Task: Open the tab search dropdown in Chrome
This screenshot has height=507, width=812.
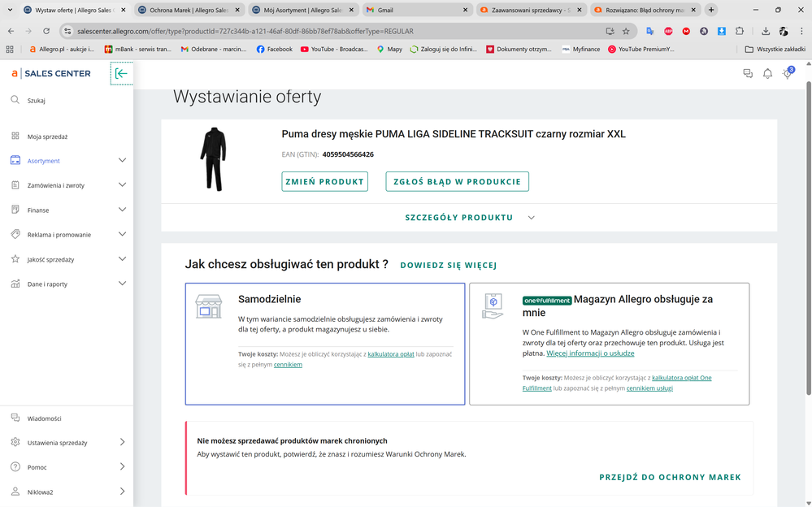Action: [x=9, y=9]
